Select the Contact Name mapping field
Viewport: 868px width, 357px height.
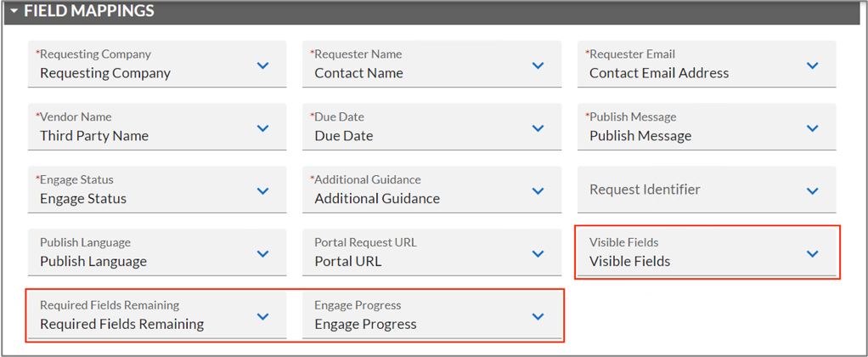tap(431, 64)
